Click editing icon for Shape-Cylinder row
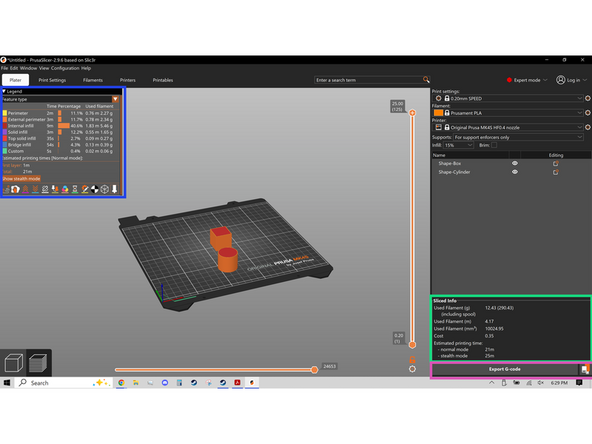The image size is (592, 444). point(555,172)
